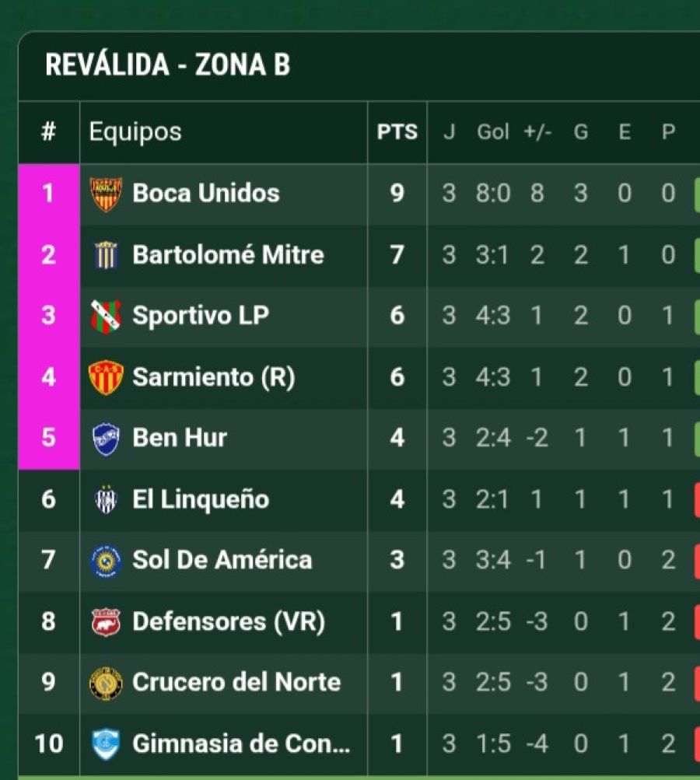Click the +/- goal difference column header
The height and width of the screenshot is (780, 700).
click(x=537, y=132)
